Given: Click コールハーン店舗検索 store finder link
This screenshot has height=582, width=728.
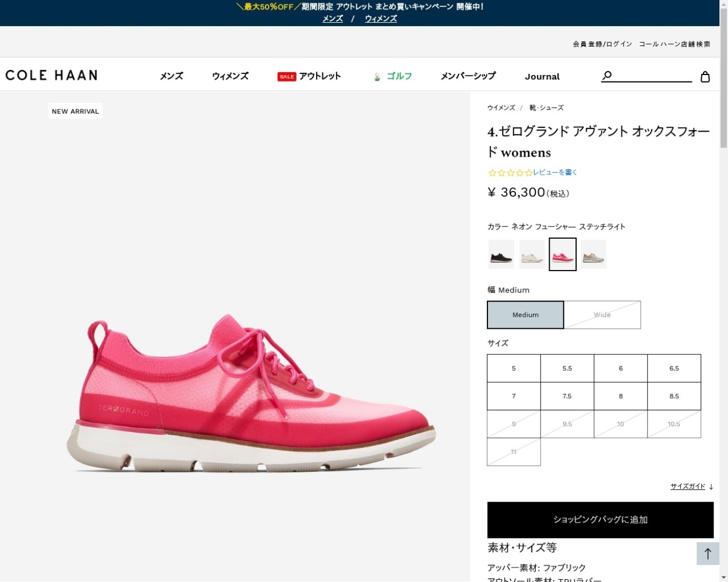Looking at the screenshot, I should [674, 44].
